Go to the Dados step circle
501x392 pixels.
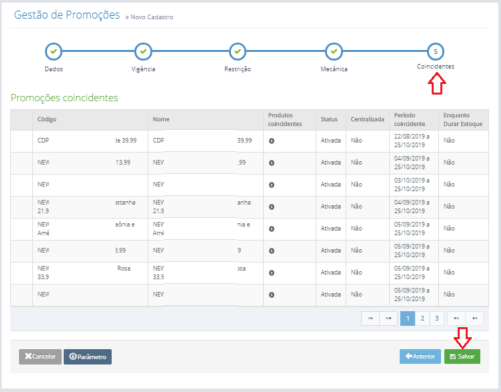coord(53,52)
